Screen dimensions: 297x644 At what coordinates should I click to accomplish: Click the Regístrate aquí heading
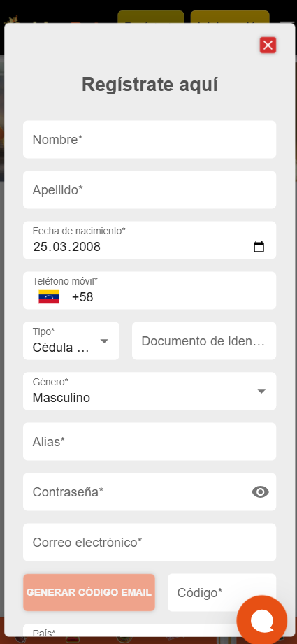(x=150, y=85)
